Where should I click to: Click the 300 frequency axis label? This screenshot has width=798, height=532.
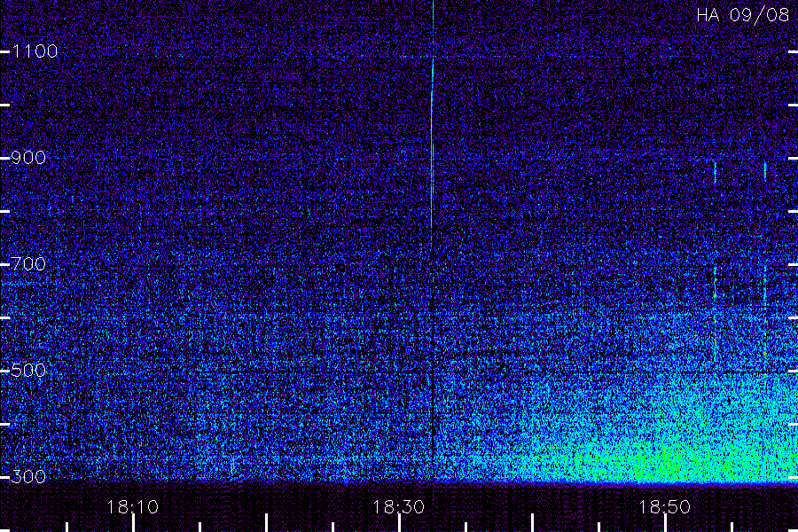(28, 476)
